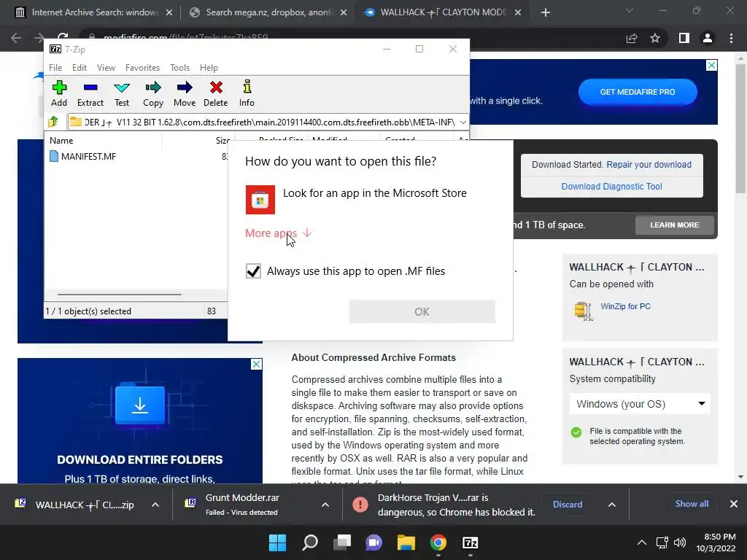
Task: Close the Download Entire Folders ad
Action: coord(256,365)
